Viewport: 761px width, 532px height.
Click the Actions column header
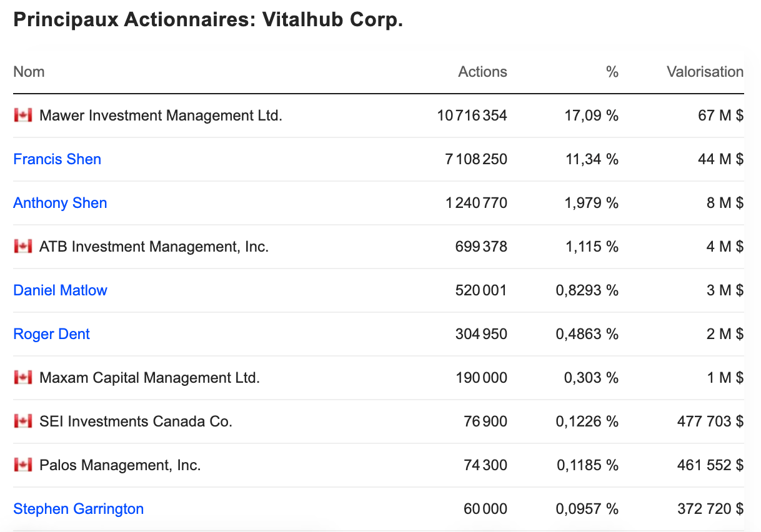point(482,72)
